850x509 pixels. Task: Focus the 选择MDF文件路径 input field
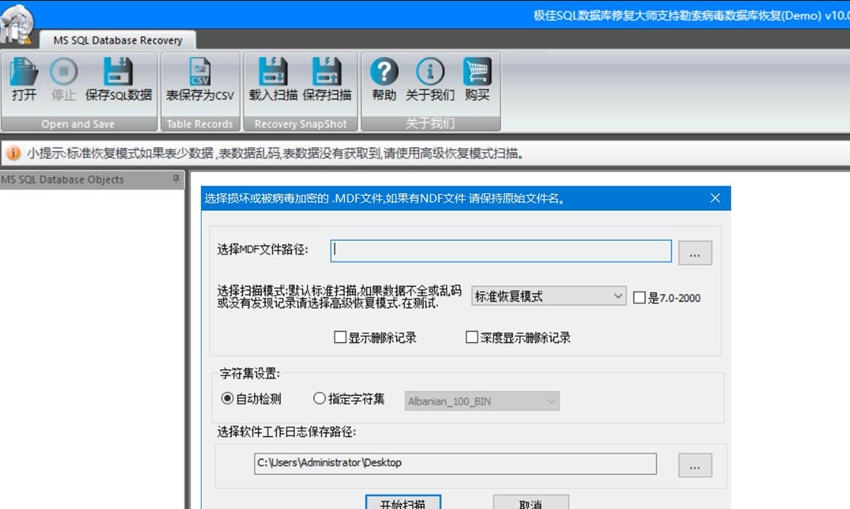click(501, 251)
